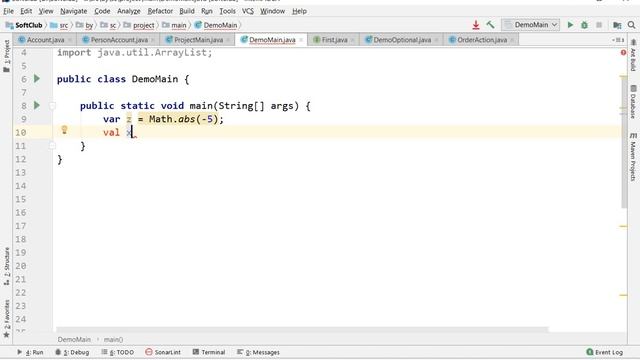Close the Account.java tab
Image resolution: width=640 pixels, height=360 pixels.
[x=70, y=40]
